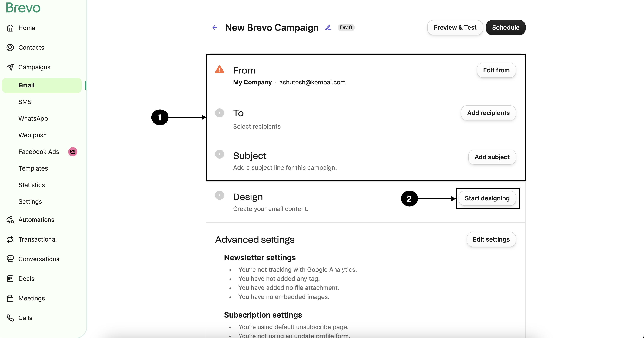The height and width of the screenshot is (338, 644).
Task: Click the Add subject button
Action: pyautogui.click(x=492, y=157)
